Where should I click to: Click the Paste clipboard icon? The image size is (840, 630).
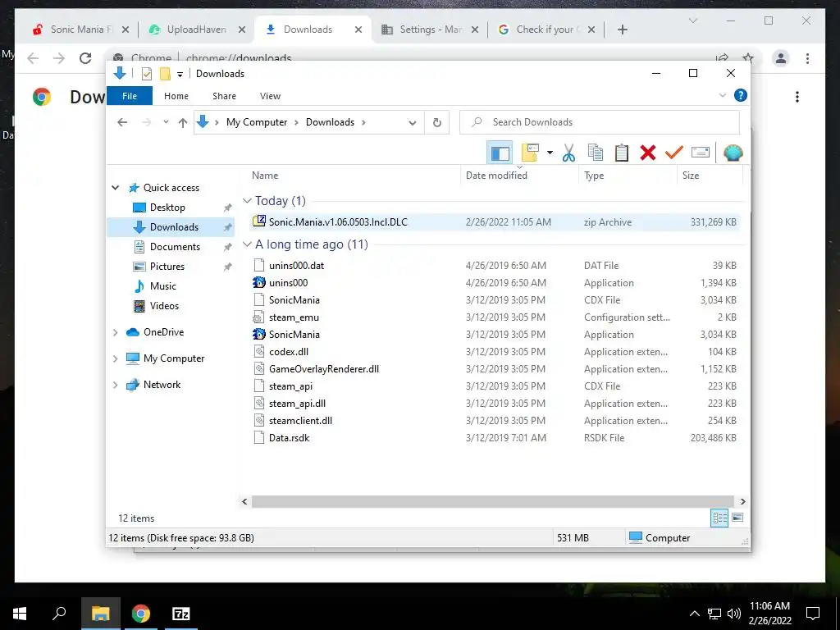pyautogui.click(x=622, y=153)
